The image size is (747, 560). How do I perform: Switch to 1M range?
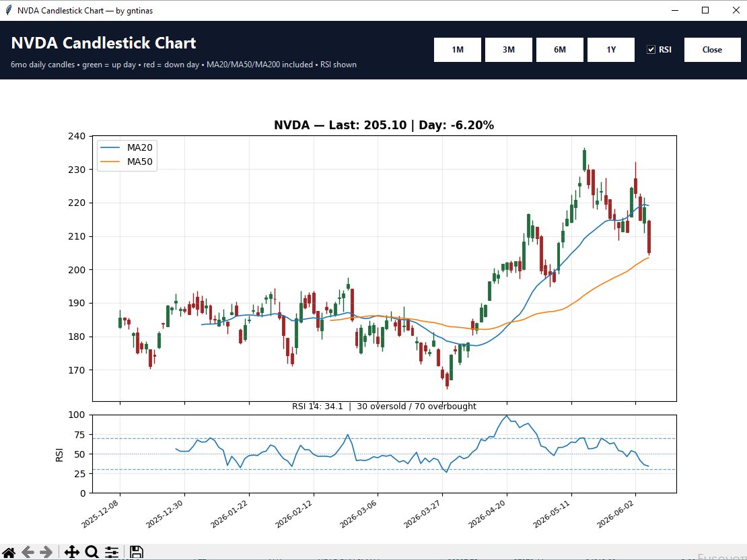[458, 50]
